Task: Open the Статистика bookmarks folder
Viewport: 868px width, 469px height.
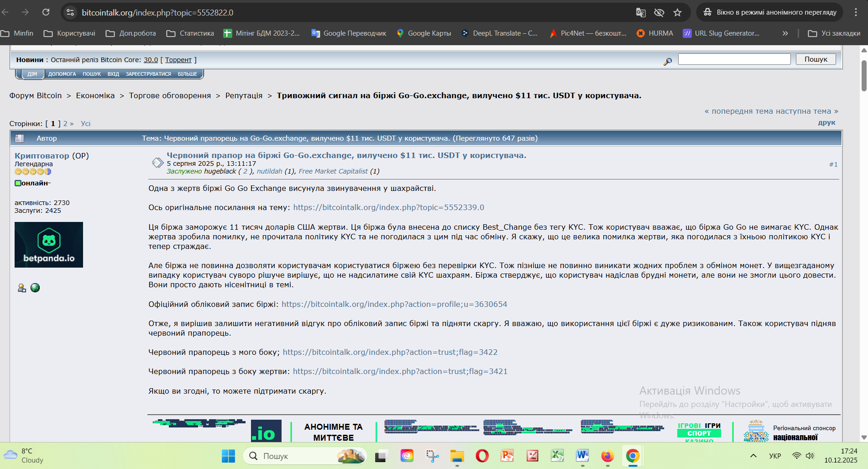Action: point(190,33)
